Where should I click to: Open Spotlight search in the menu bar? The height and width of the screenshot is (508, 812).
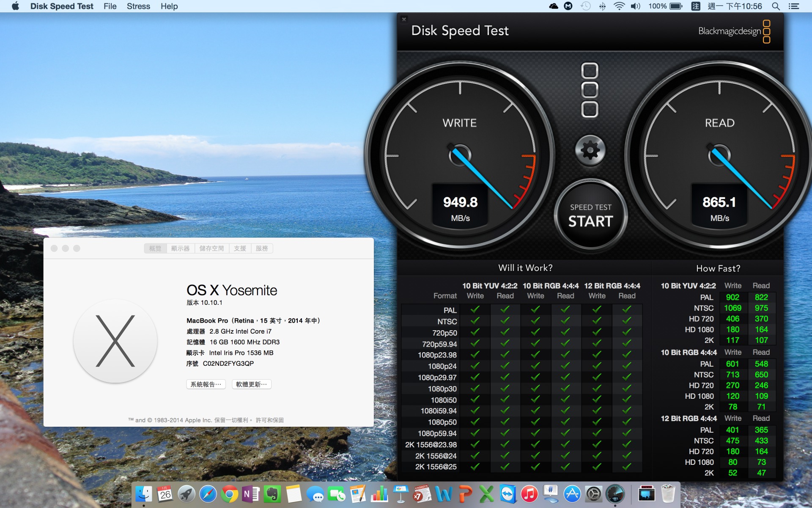[776, 6]
